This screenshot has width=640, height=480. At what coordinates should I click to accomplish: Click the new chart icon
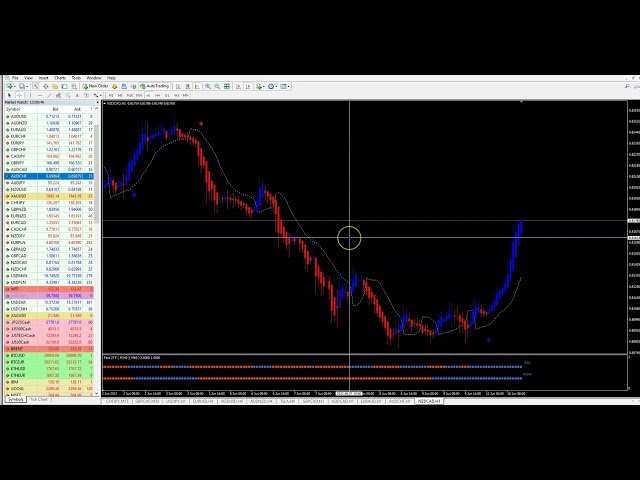point(7,86)
